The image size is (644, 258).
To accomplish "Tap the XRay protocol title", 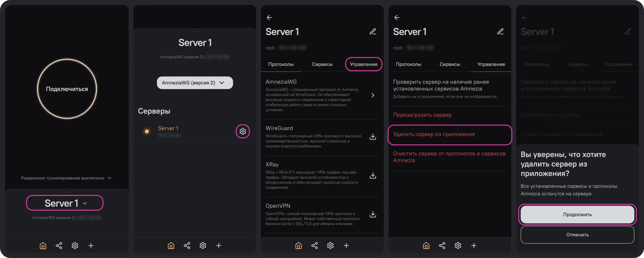I will tap(272, 164).
